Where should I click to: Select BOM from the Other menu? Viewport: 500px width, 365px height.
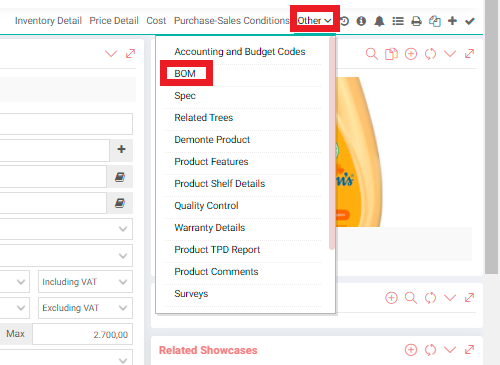click(185, 74)
